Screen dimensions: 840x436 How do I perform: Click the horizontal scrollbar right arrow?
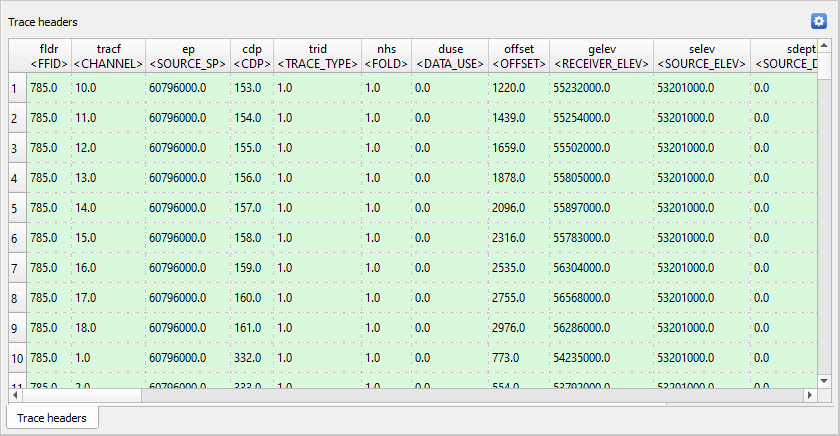[x=810, y=395]
